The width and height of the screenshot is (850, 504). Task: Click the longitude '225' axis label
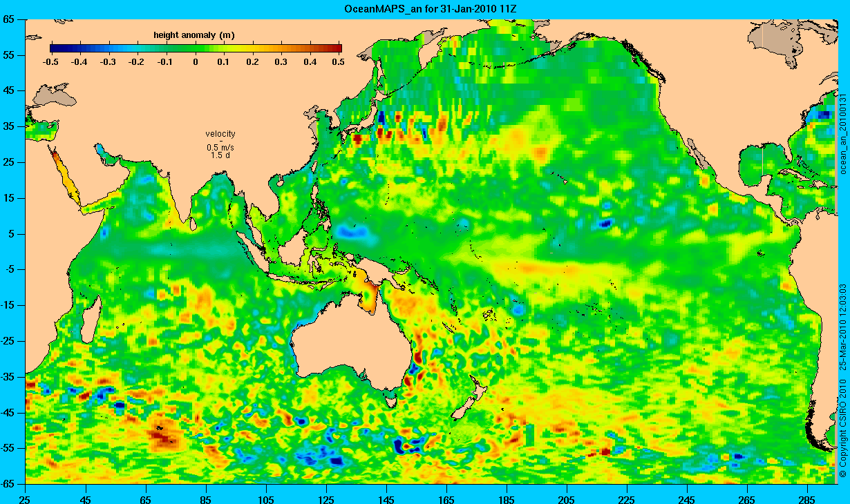(x=627, y=498)
